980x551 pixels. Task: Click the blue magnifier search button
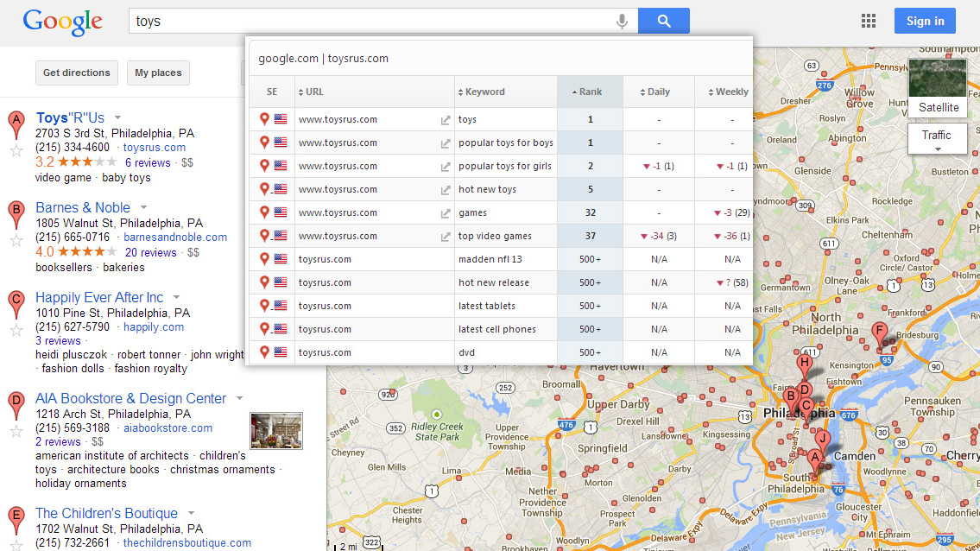[663, 22]
